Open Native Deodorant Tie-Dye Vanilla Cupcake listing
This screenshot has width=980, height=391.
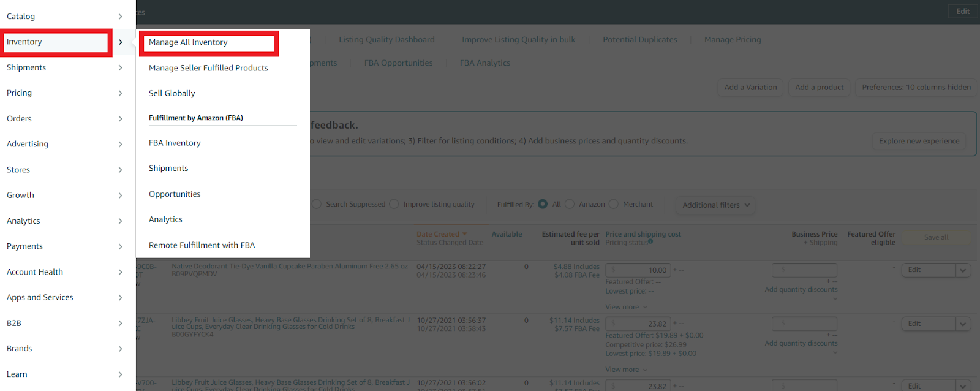(289, 267)
